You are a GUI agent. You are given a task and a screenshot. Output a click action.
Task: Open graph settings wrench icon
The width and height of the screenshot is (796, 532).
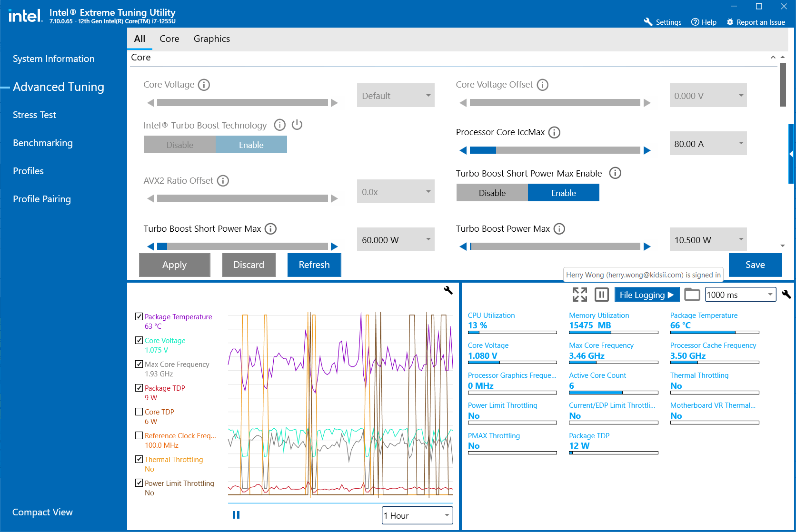(x=448, y=290)
